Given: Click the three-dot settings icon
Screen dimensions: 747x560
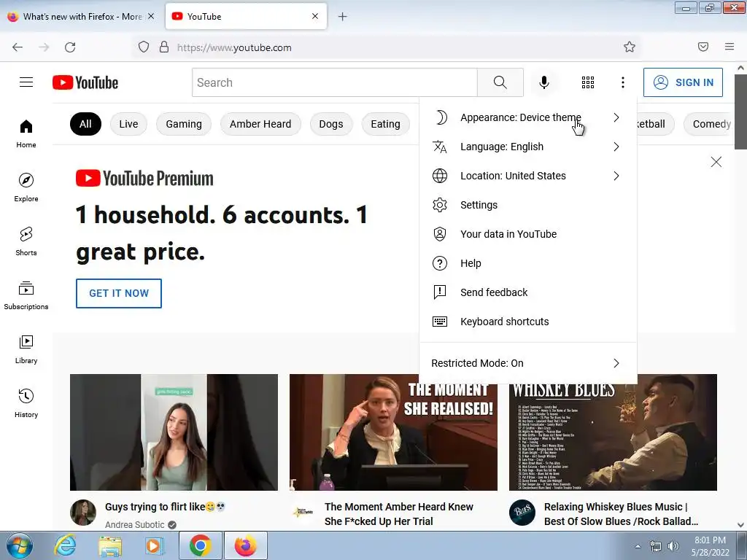Looking at the screenshot, I should pos(623,82).
